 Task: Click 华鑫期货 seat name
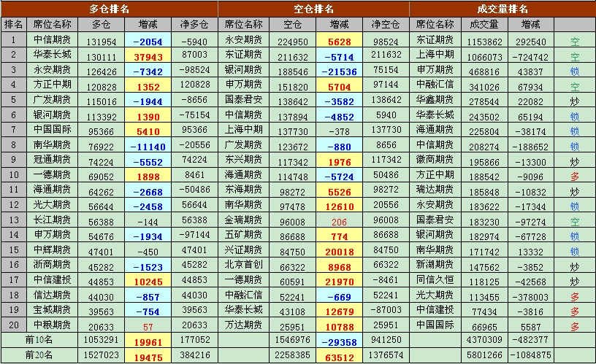click(x=435, y=99)
